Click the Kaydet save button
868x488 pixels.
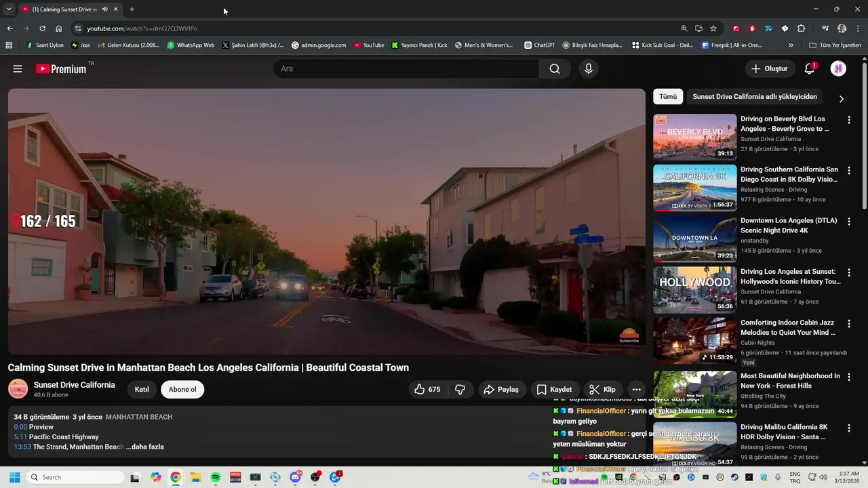click(554, 389)
